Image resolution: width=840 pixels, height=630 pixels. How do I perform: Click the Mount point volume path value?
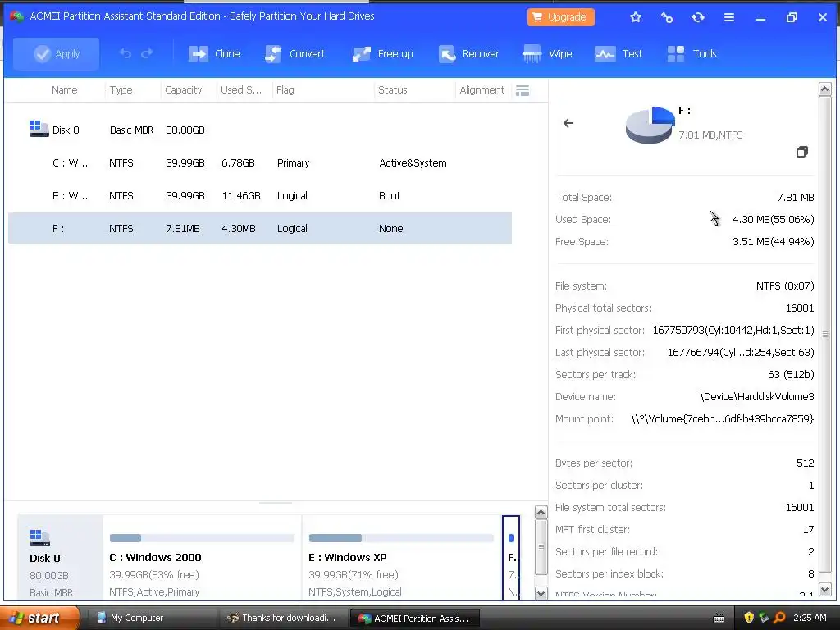coord(722,419)
